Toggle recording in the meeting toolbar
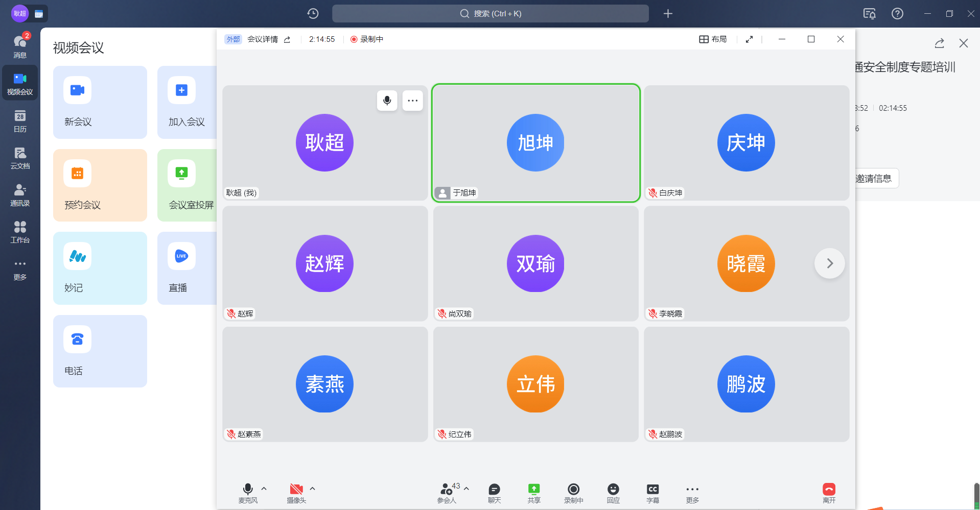This screenshot has width=980, height=510. (573, 493)
